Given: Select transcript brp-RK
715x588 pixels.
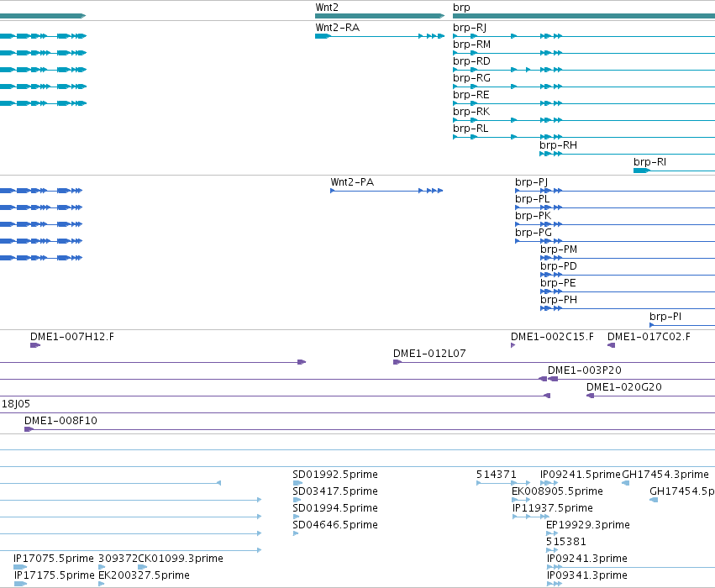Looking at the screenshot, I should [x=471, y=112].
